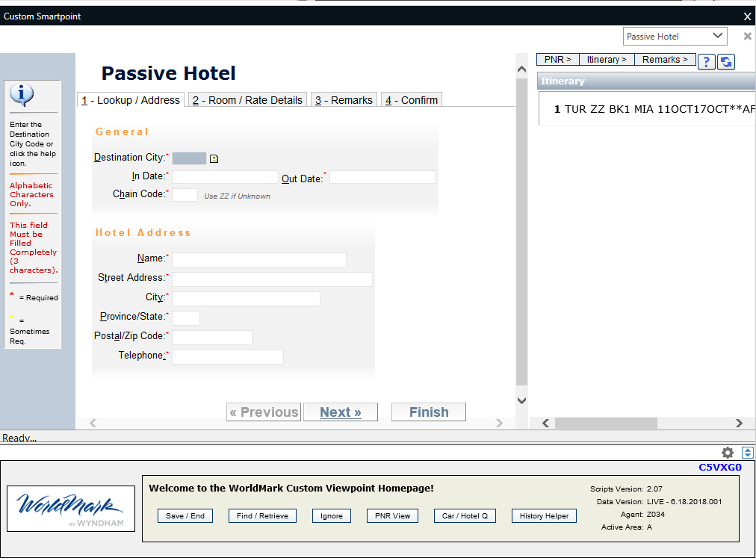
Task: Click the WorldMark by Wyndham logo
Action: [x=70, y=509]
